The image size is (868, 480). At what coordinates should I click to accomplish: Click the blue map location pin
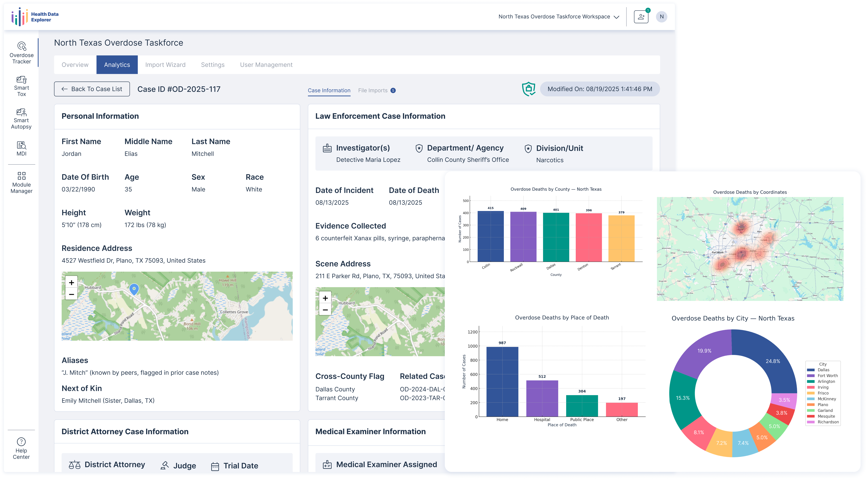(x=134, y=289)
